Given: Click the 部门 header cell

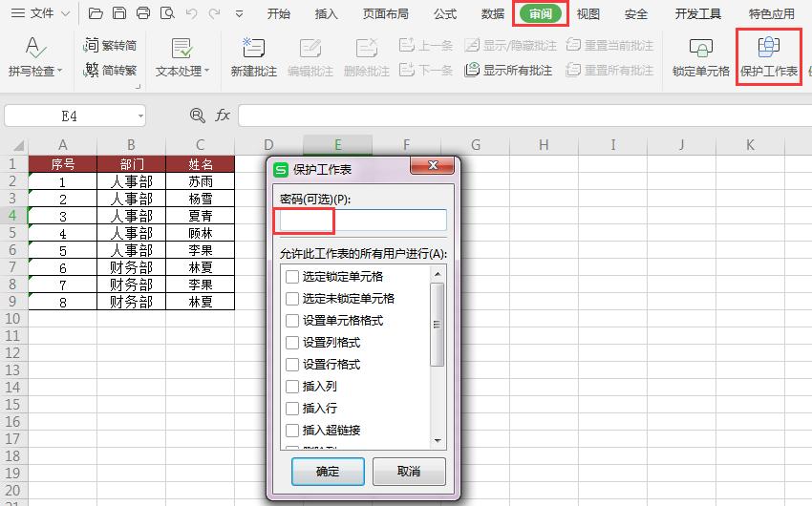Looking at the screenshot, I should pos(132,164).
